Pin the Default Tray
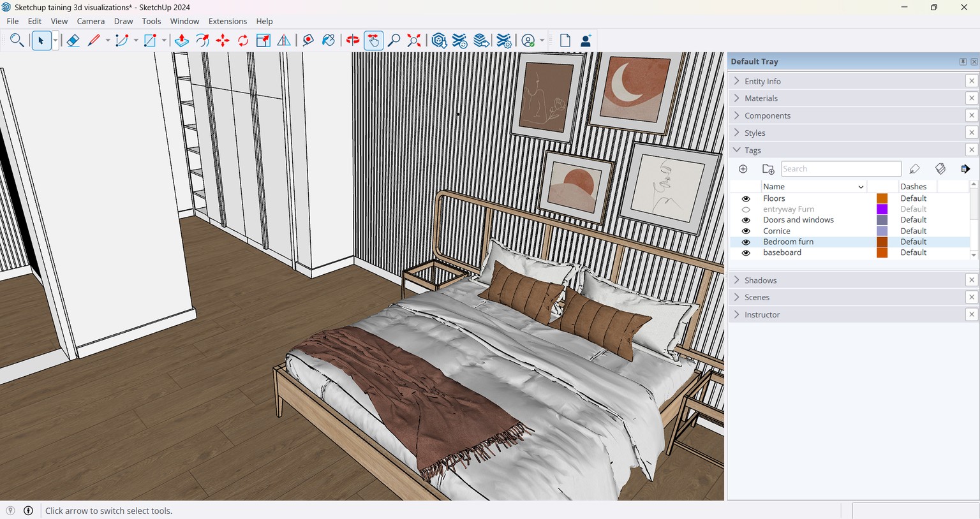980x519 pixels. 963,62
